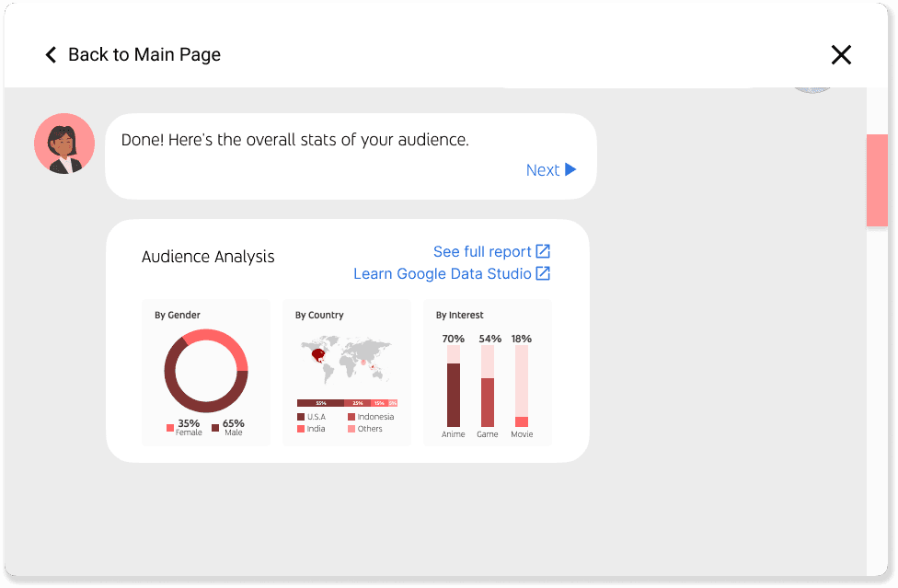Click the Next link in the chat bubble

click(542, 170)
